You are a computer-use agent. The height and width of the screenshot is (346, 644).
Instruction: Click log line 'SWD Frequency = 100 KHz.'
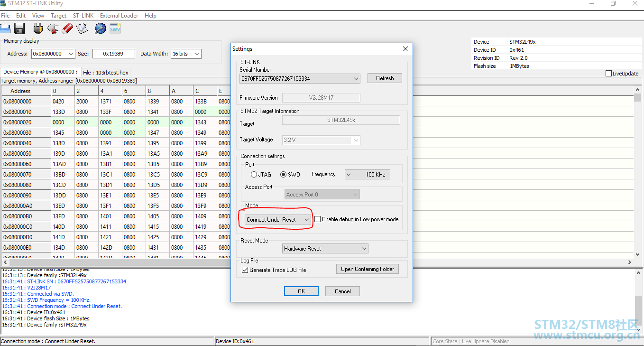pyautogui.click(x=59, y=300)
